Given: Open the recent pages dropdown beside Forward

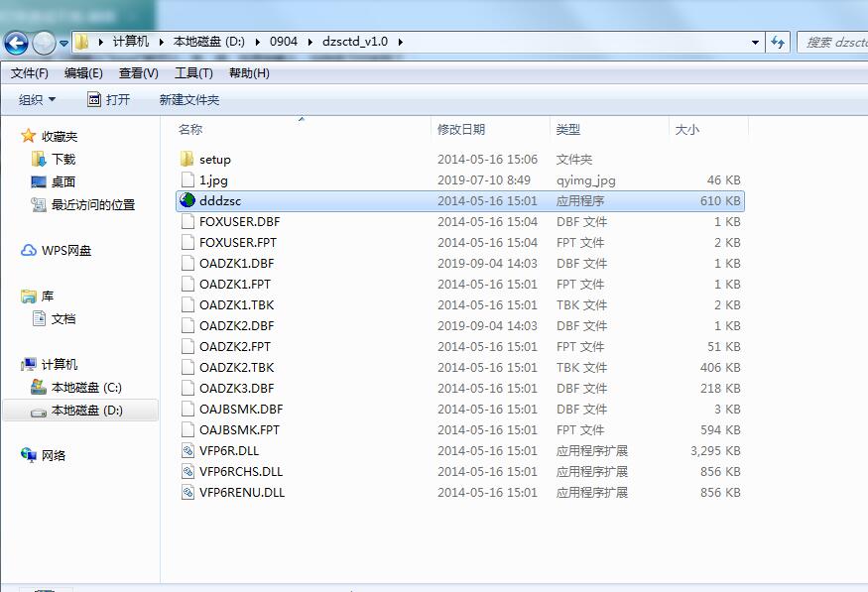Looking at the screenshot, I should pyautogui.click(x=63, y=44).
